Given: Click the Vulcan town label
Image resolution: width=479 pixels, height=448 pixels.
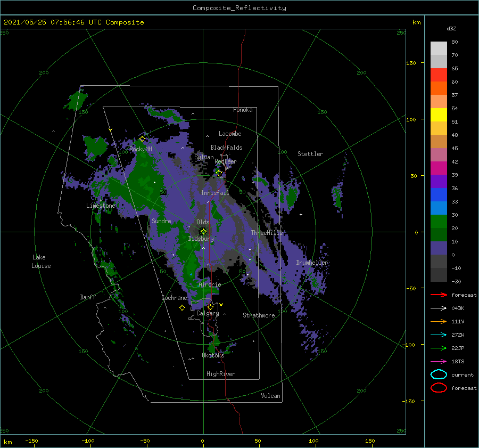Looking at the screenshot, I should pyautogui.click(x=270, y=396).
